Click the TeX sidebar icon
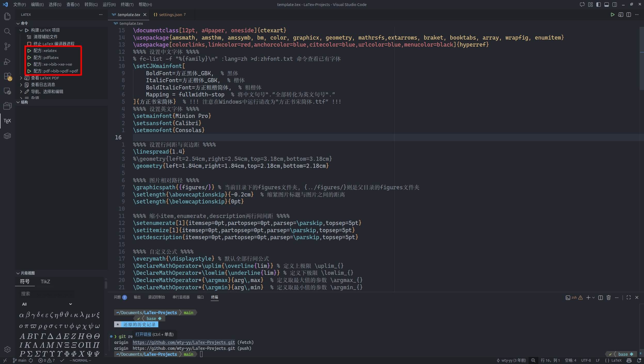The width and height of the screenshot is (644, 364). point(7,121)
